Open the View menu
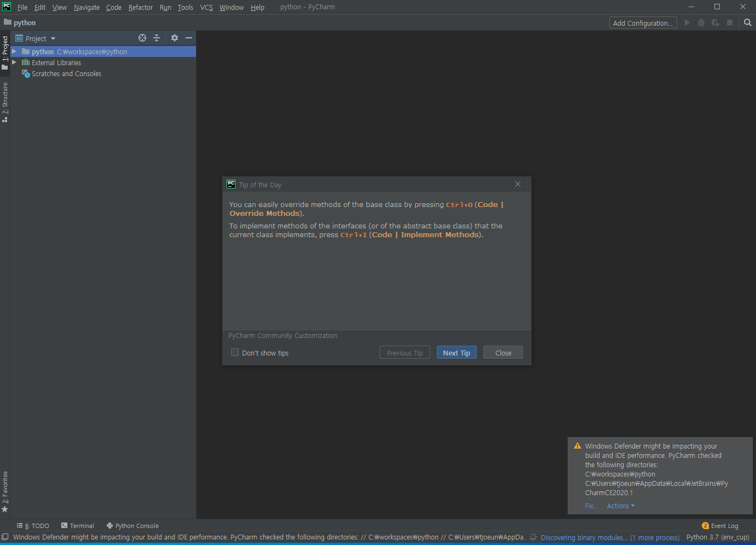Image resolution: width=756 pixels, height=545 pixels. [60, 7]
